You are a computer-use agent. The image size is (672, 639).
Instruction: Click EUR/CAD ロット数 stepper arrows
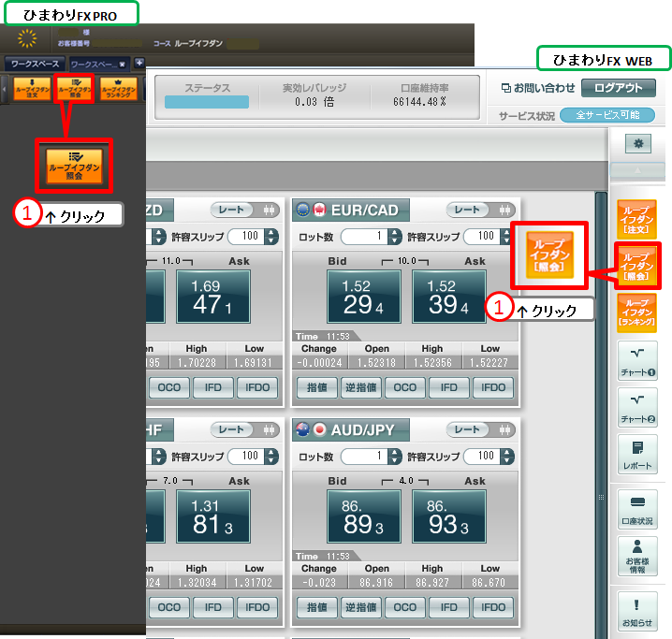coord(394,237)
